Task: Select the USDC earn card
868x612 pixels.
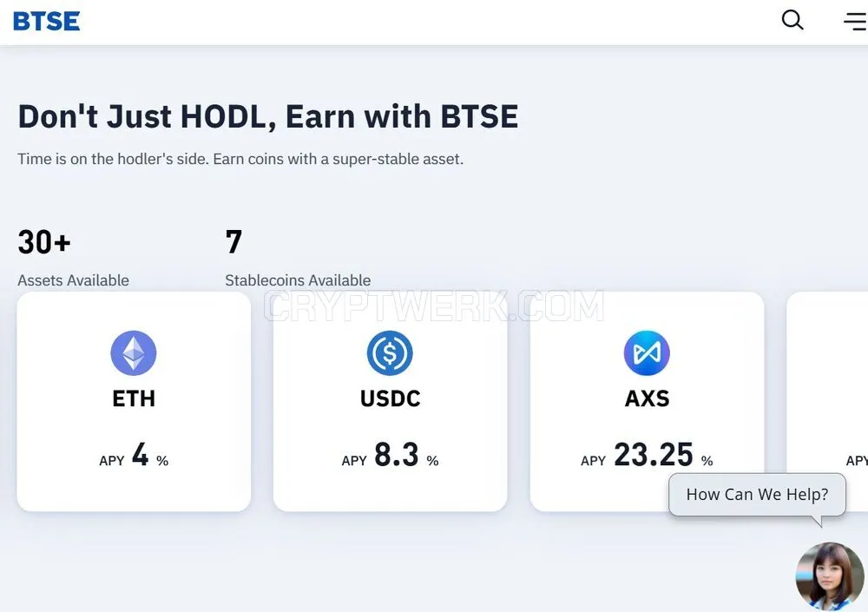Action: point(391,402)
